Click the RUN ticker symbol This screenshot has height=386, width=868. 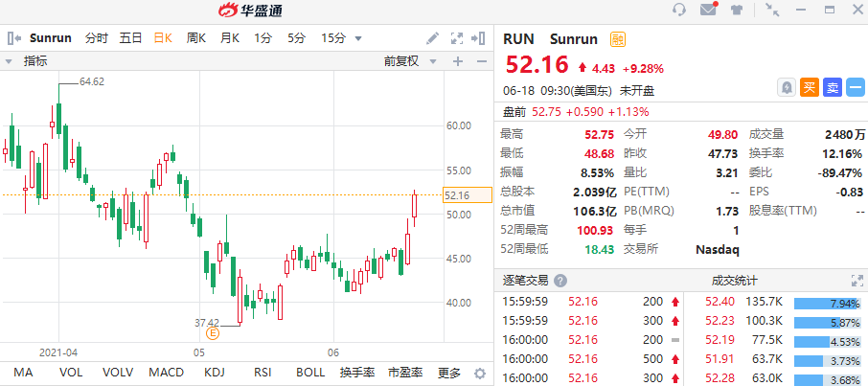518,39
